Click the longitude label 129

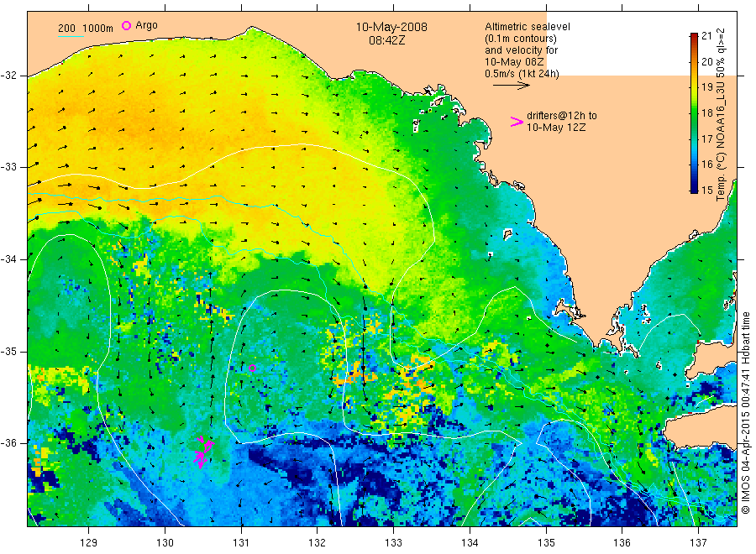[89, 543]
